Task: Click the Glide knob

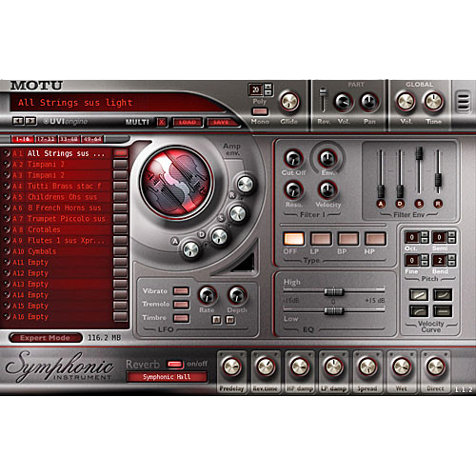Action: [289, 102]
